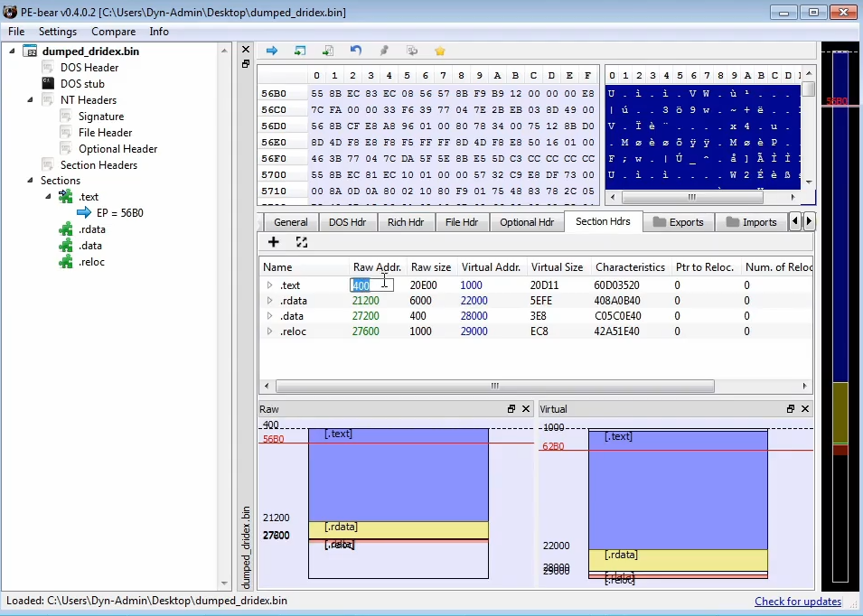Click the blue arrow go-to-entry-point toolbar icon
Screen dimensions: 863x616
[271, 51]
